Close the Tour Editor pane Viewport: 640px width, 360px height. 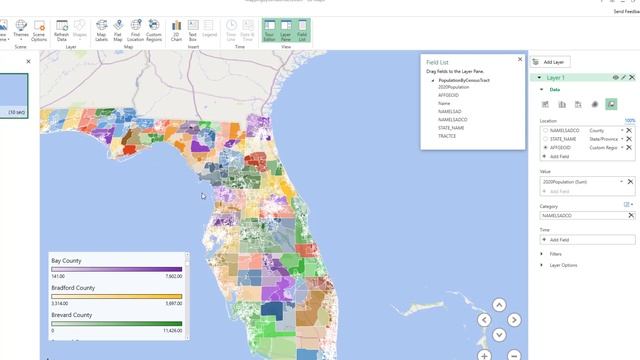28,62
